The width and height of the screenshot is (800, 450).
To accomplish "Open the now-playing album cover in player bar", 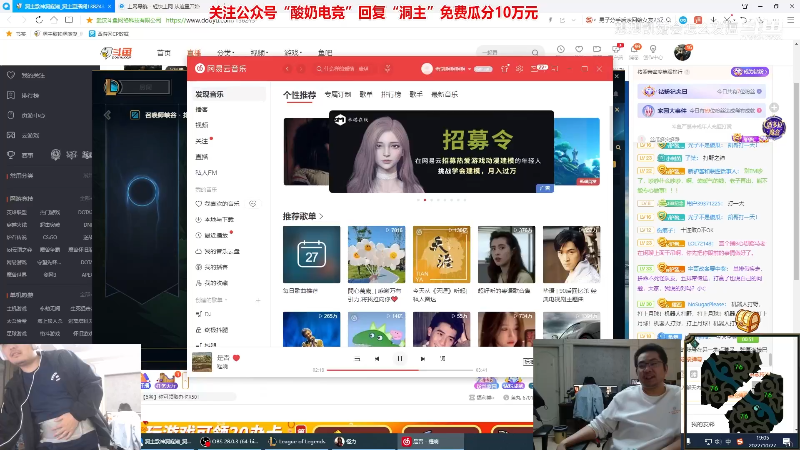I will click(202, 362).
